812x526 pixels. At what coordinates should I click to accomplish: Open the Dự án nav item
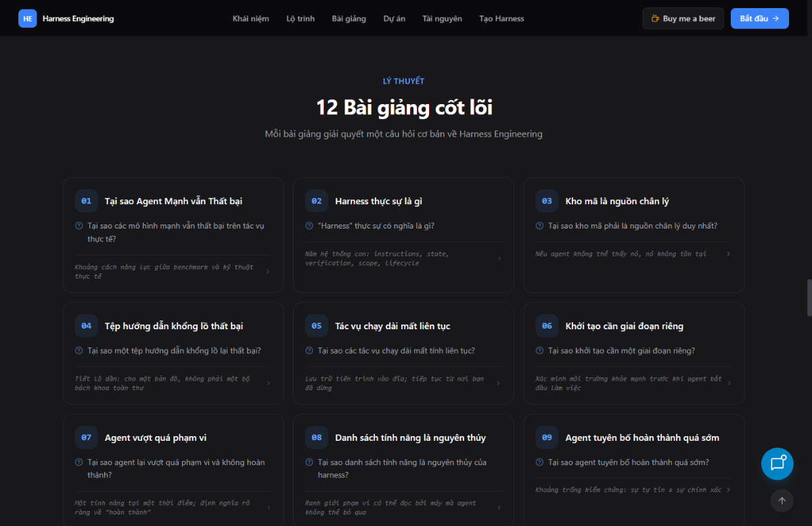[x=394, y=18]
